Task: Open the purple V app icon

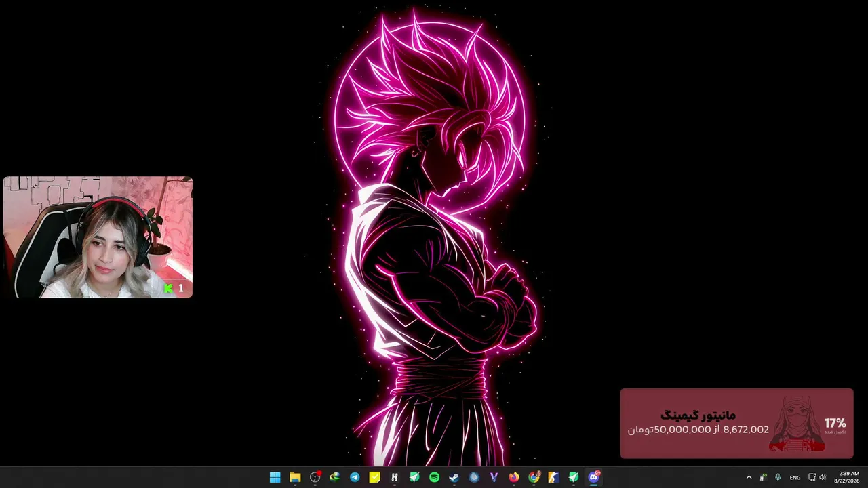Action: coord(494,477)
